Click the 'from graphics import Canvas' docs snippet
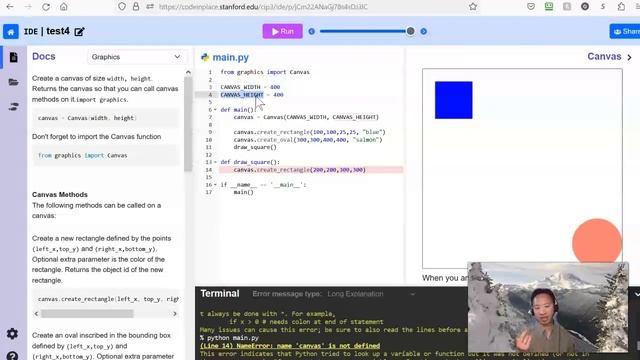The width and height of the screenshot is (640, 360). (x=82, y=156)
